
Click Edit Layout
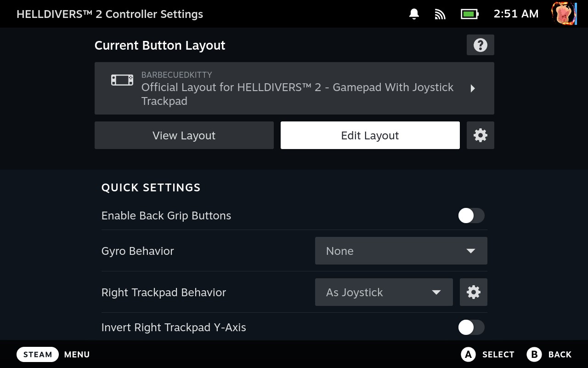[370, 135]
